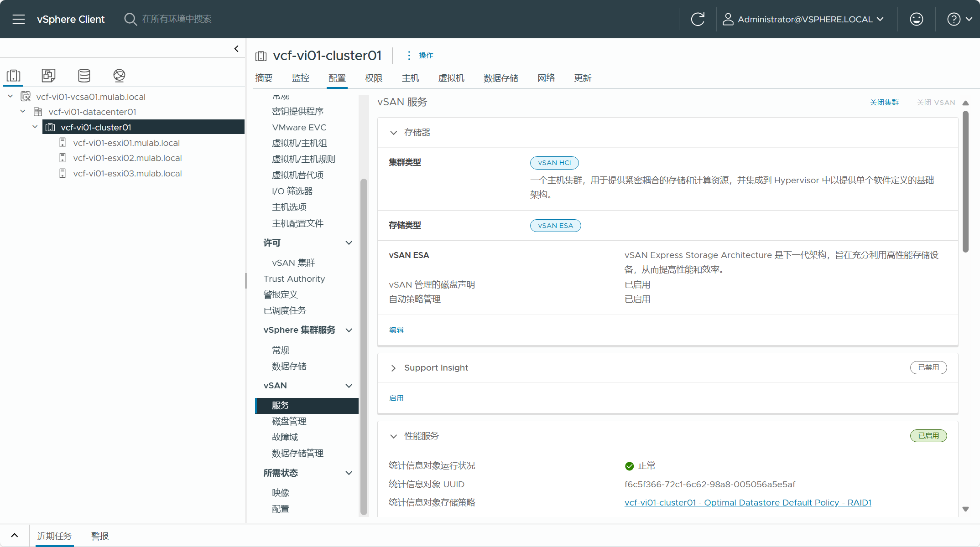The width and height of the screenshot is (980, 547).
Task: Click the vSAN ESA badge
Action: [555, 226]
